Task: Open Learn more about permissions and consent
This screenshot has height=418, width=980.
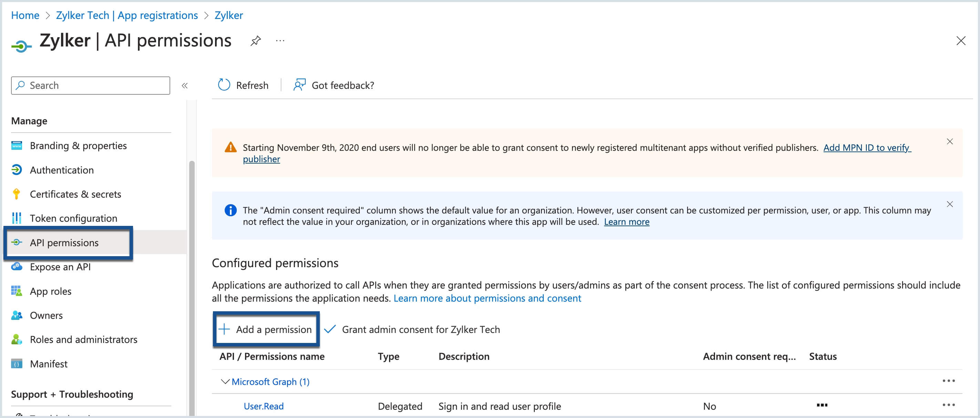Action: pos(487,298)
